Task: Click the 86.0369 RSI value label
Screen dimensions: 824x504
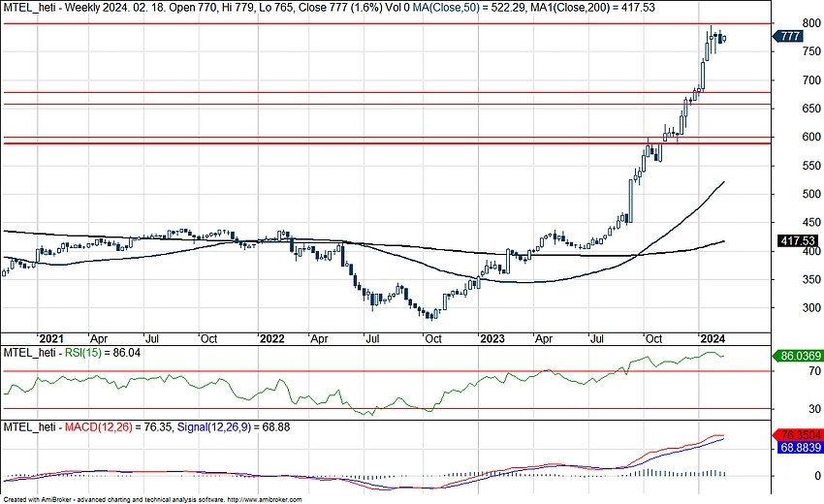Action: 798,356
